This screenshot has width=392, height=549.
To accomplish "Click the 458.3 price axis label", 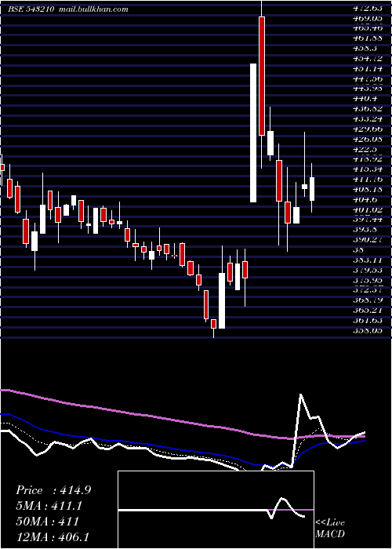I will 365,48.
